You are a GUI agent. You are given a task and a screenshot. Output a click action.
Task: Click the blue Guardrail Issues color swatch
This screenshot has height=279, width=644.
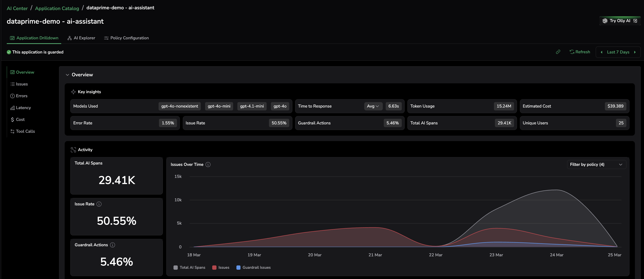[238, 267]
